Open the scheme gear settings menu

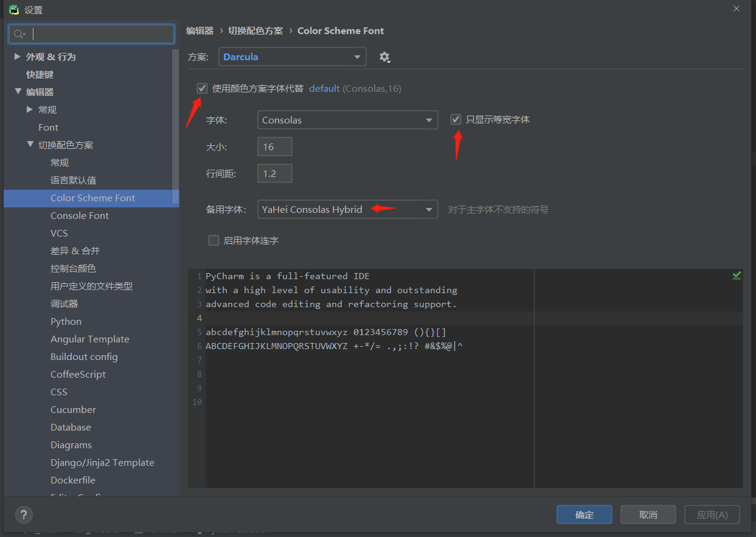[384, 57]
